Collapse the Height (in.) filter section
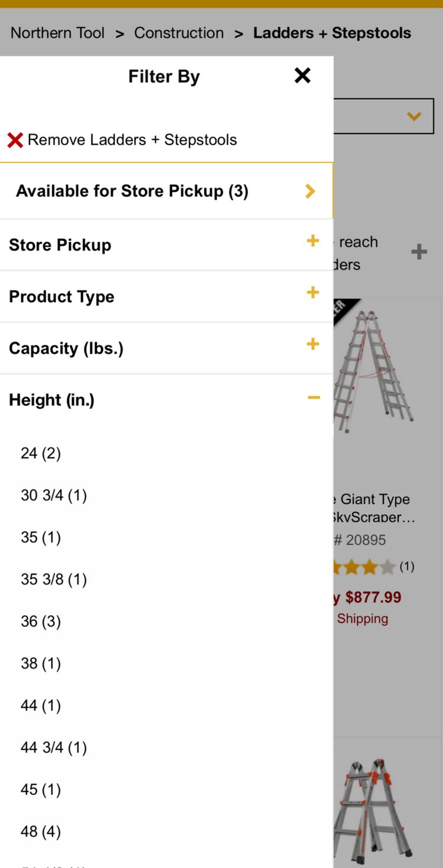 pos(314,397)
